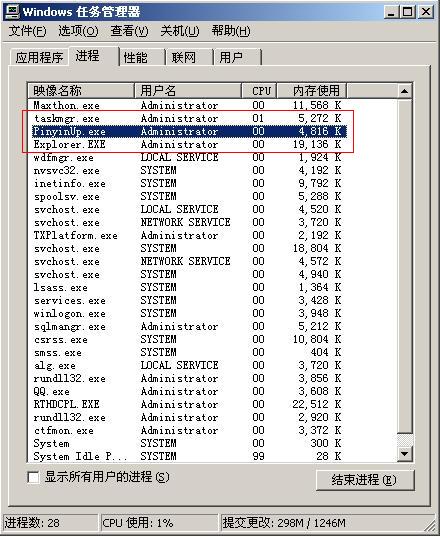Select the sqlmangr.exe process row
The image size is (440, 537).
(187, 326)
